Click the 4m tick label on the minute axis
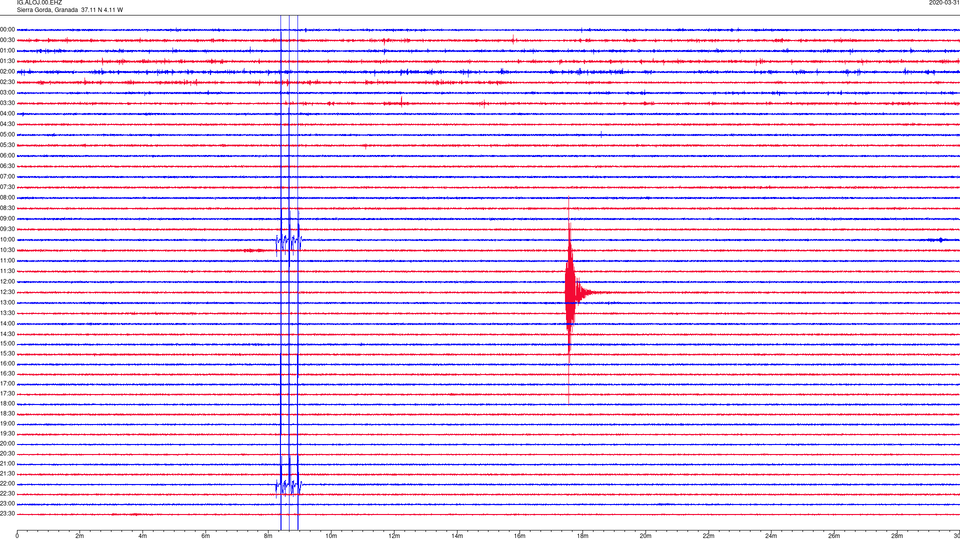The height and width of the screenshot is (540, 960). (143, 536)
